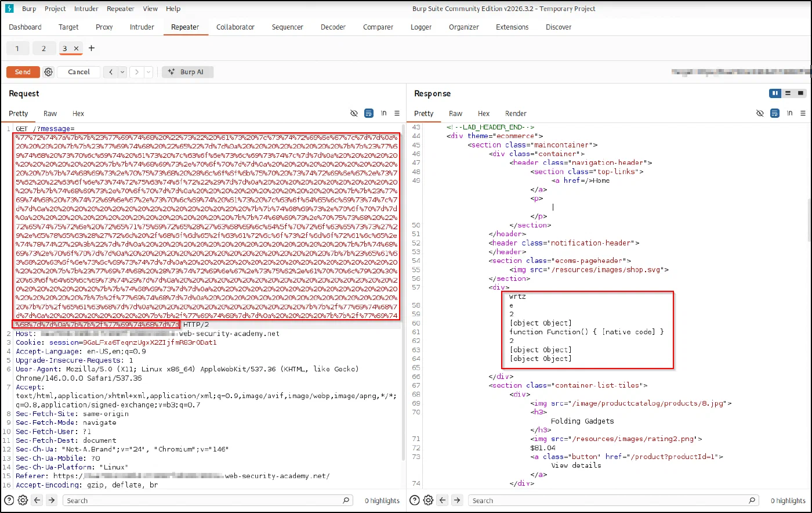Viewport: 812px width, 513px height.
Task: Focus the Response search input field
Action: point(614,500)
